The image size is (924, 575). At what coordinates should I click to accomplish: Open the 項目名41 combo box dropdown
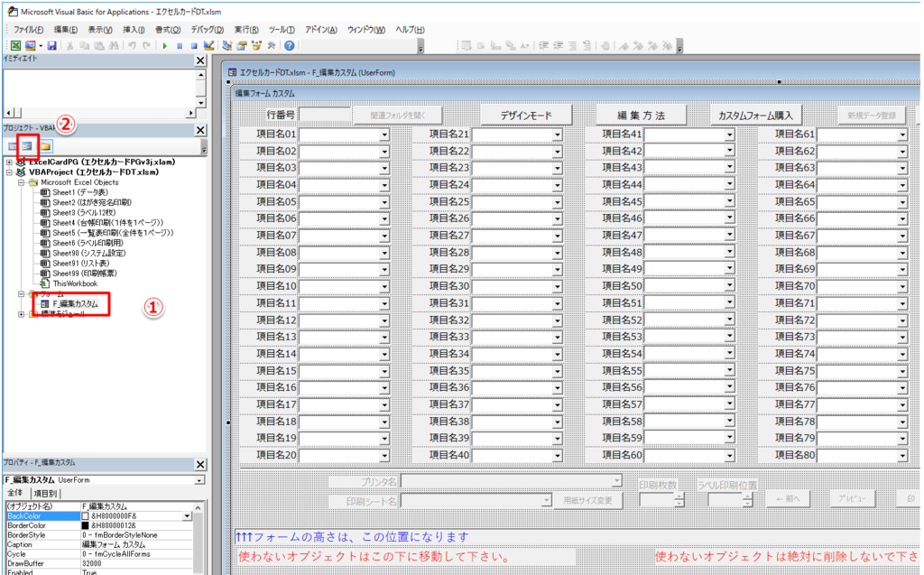pos(729,134)
